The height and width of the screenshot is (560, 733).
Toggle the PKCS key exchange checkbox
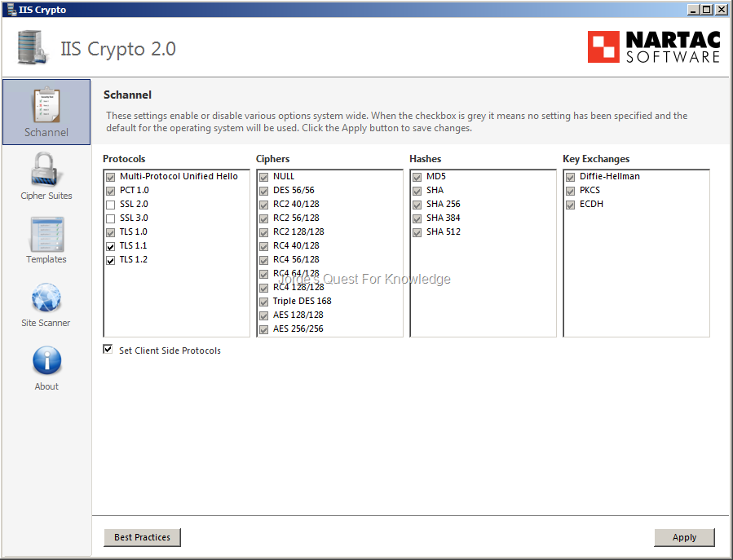point(570,192)
